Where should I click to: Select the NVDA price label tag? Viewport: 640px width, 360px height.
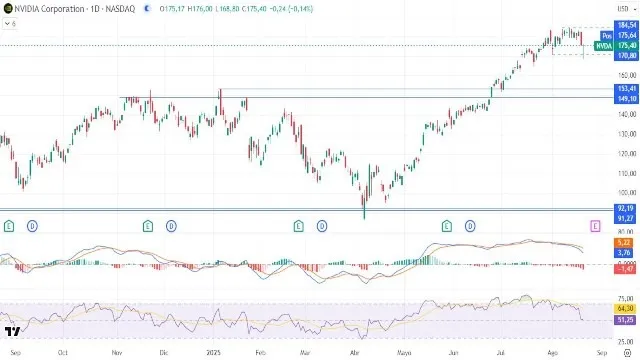(604, 46)
